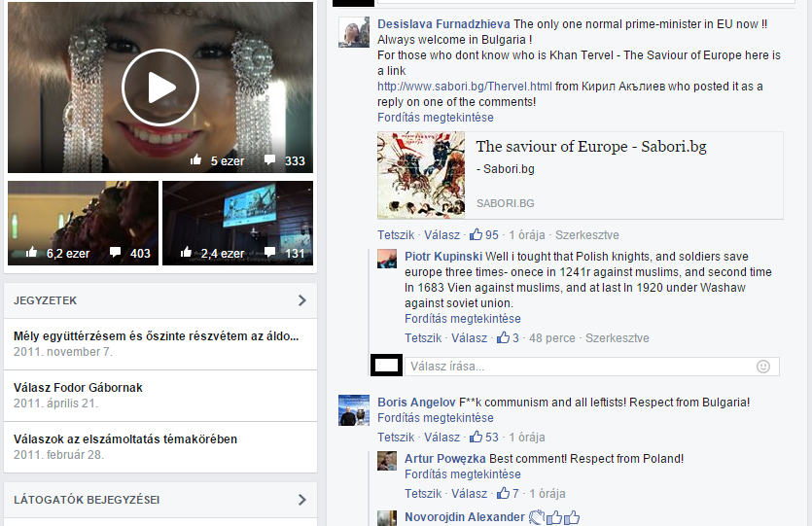This screenshot has height=526, width=812.
Task: Reply to Boris Angelov with Válasz
Action: (441, 438)
